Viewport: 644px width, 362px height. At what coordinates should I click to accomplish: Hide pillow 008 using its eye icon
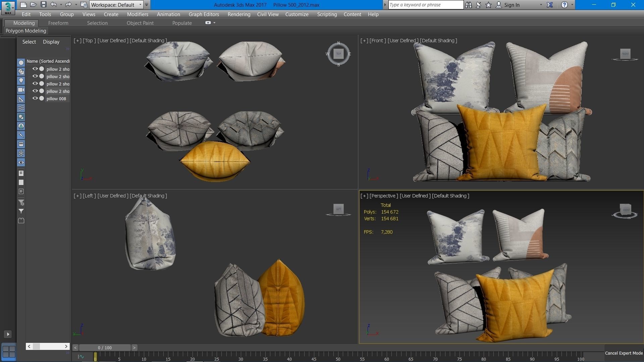(35, 99)
